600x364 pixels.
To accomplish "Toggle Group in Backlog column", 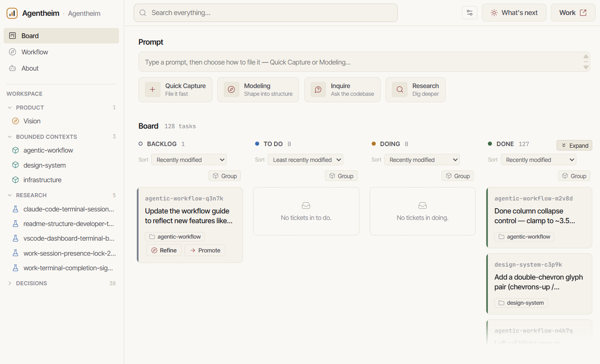I will tap(225, 176).
